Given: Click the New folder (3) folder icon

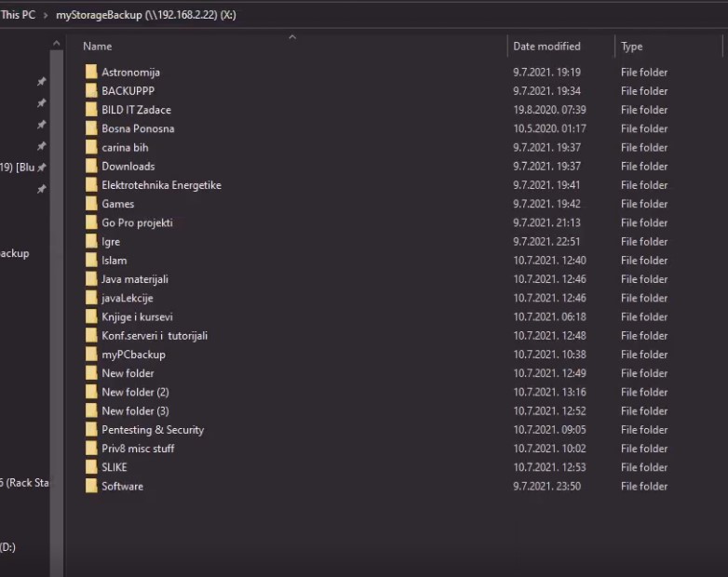Looking at the screenshot, I should [x=91, y=410].
